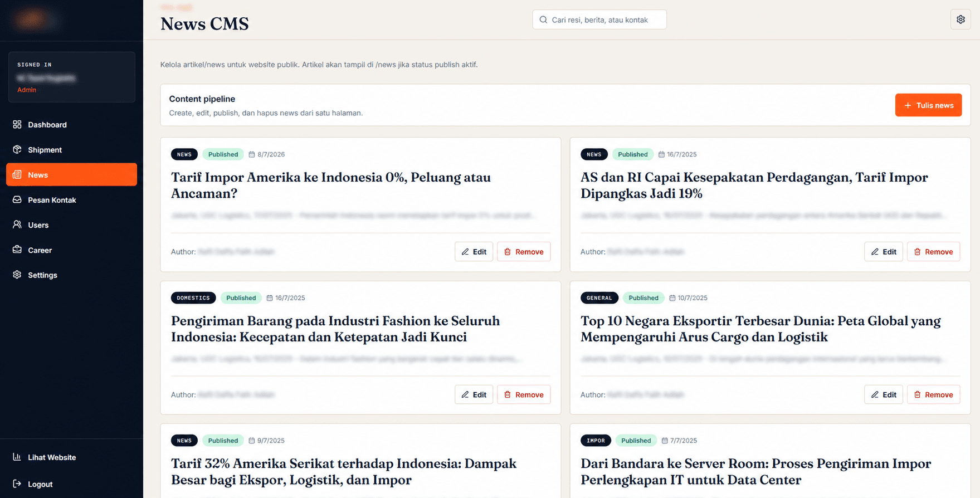The image size is (980, 498).
Task: Remove the Pengiriman Barang Industri Fashion article
Action: [524, 394]
